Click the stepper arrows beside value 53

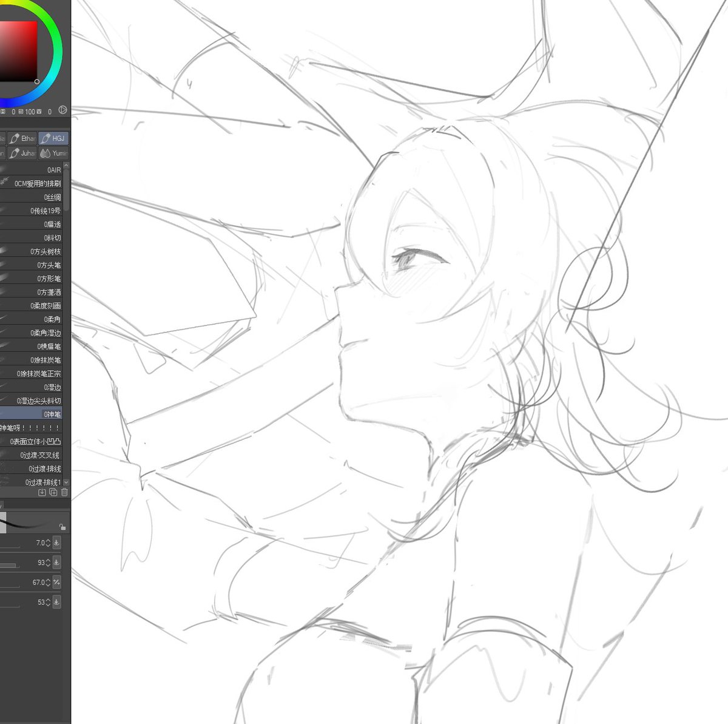pyautogui.click(x=48, y=602)
